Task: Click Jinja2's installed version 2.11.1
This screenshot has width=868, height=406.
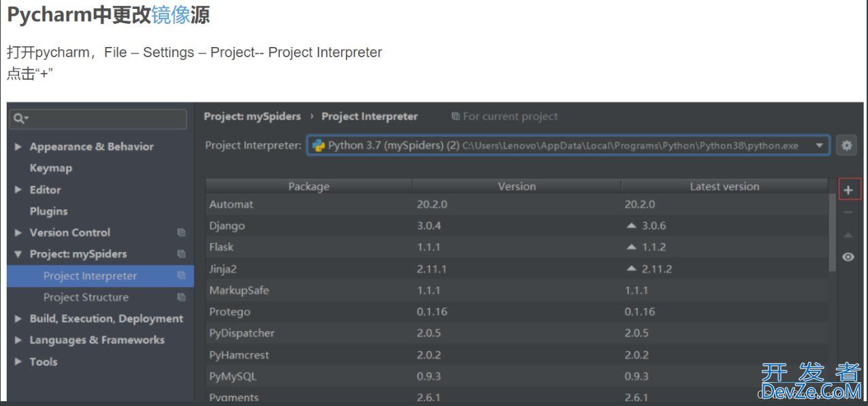Action: pos(432,269)
